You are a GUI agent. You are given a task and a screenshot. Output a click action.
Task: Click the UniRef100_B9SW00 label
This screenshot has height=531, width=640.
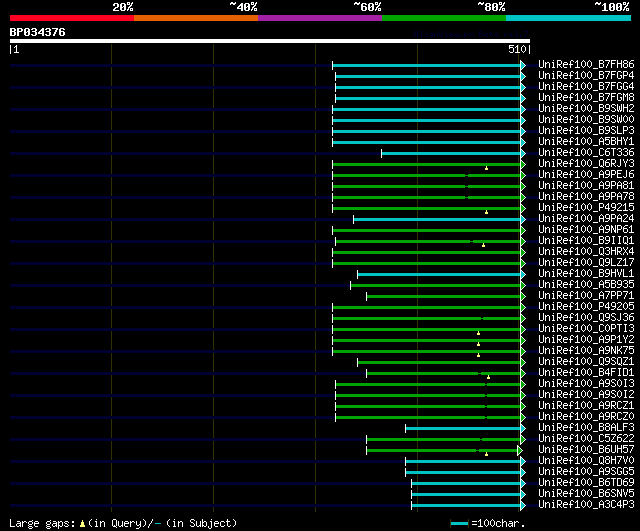tap(586, 120)
